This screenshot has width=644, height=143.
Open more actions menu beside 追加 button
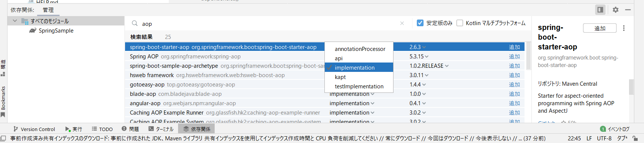[624, 28]
